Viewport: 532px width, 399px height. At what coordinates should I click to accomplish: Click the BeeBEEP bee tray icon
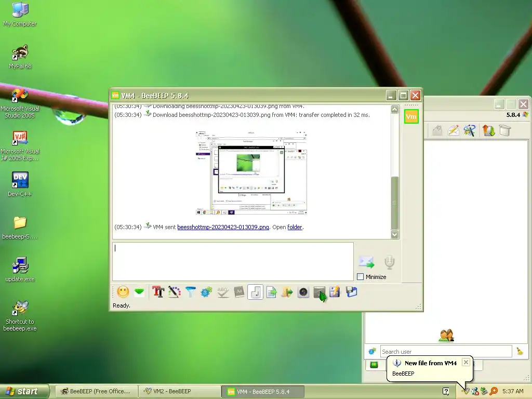(465, 391)
